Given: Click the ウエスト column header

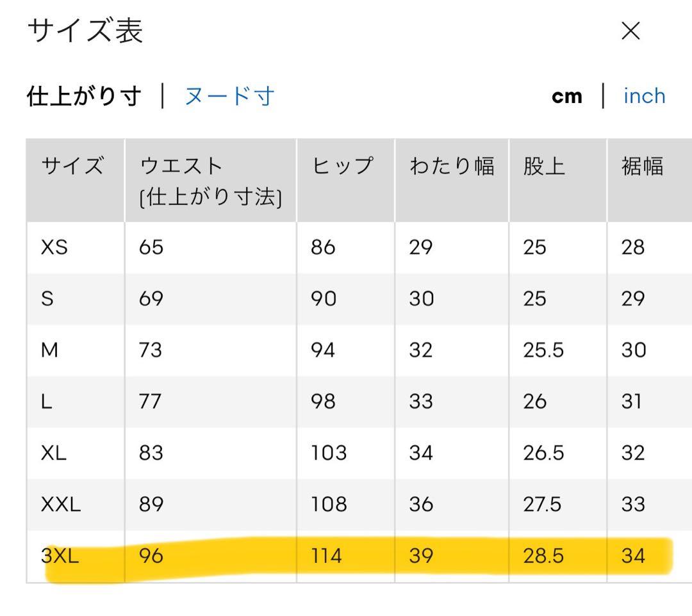Looking at the screenshot, I should click(x=211, y=181).
